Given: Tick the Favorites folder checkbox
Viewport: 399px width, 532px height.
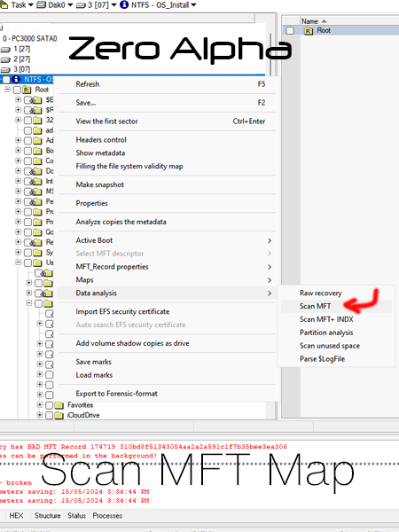Looking at the screenshot, I should point(49,405).
